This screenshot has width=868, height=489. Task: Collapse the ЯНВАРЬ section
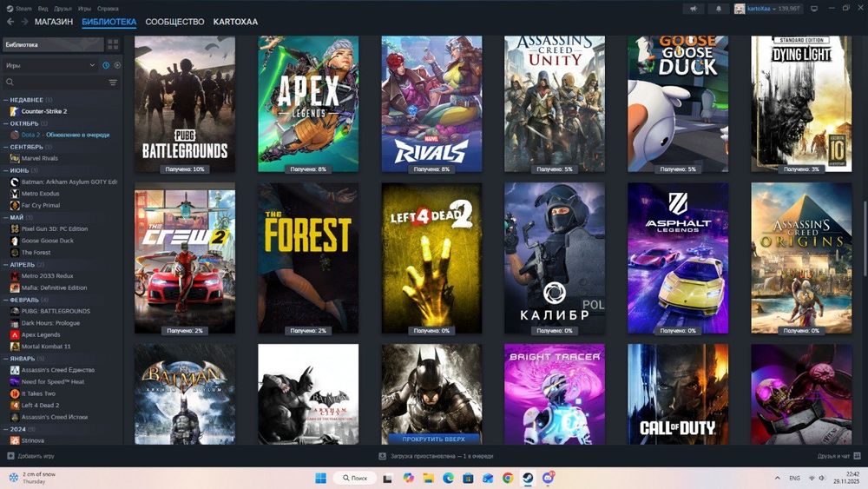[6, 359]
